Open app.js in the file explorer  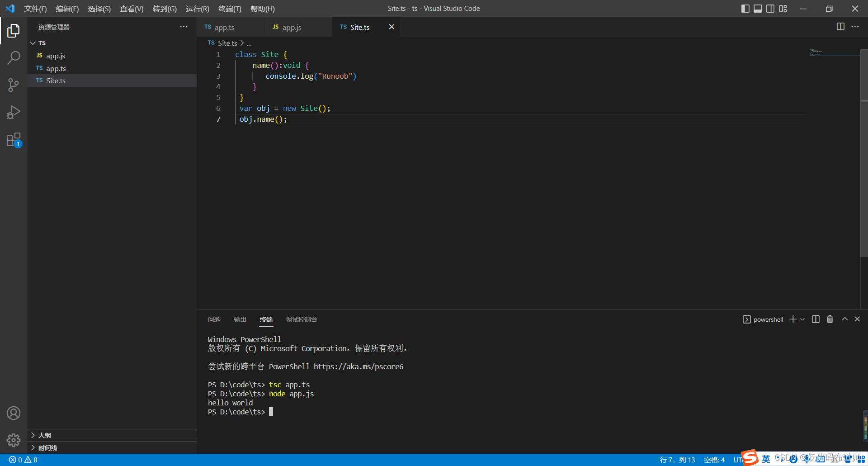point(112,56)
